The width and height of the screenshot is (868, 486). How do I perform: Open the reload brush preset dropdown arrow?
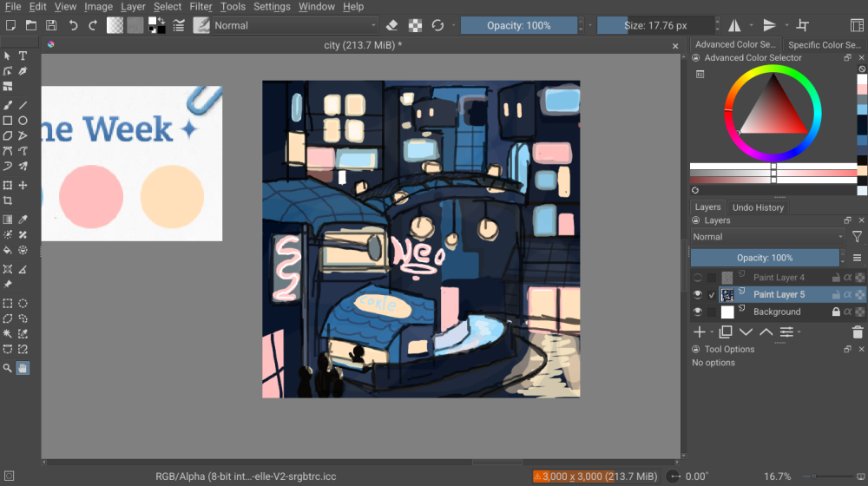(453, 25)
